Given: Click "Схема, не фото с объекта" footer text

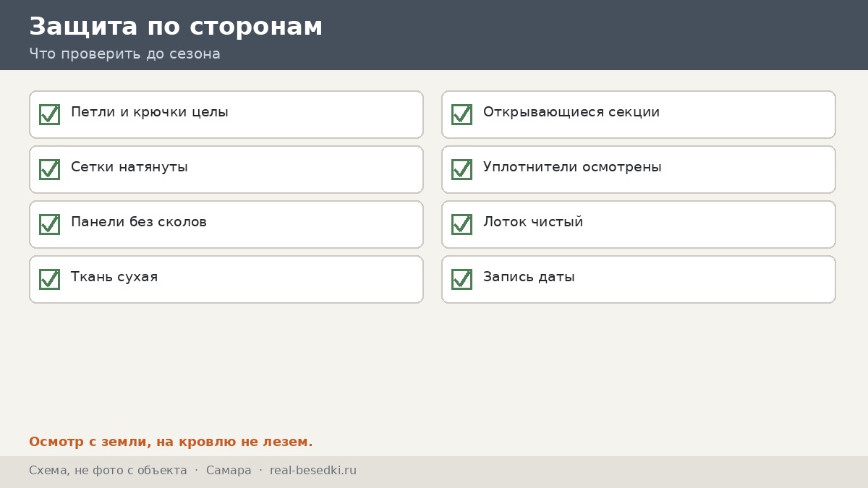Looking at the screenshot, I should click(x=108, y=471).
